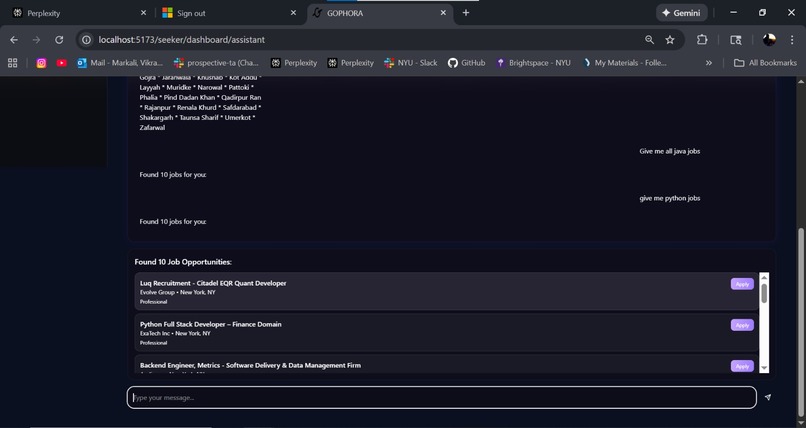Click the browser forward arrow
This screenshot has height=428, width=806.
(x=36, y=40)
